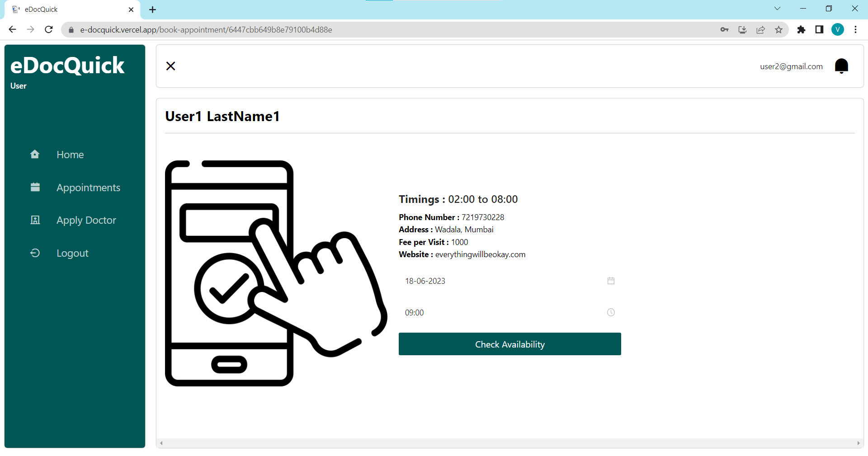Image resolution: width=868 pixels, height=456 pixels.
Task: Click the 09:00 time field
Action: pos(509,312)
